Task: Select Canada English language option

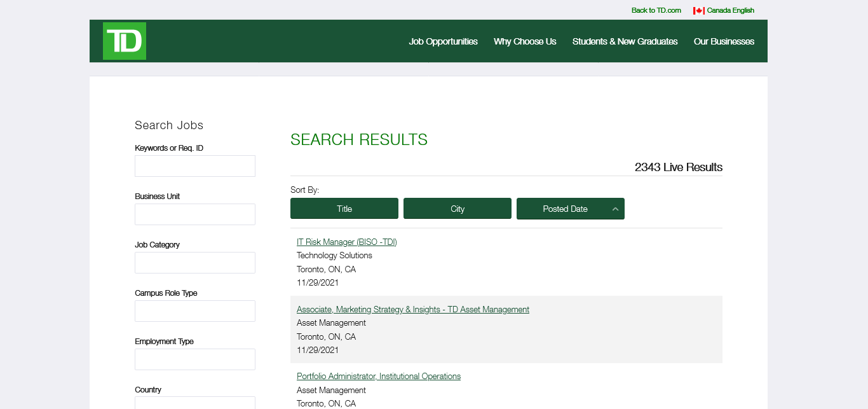Action: pos(730,10)
